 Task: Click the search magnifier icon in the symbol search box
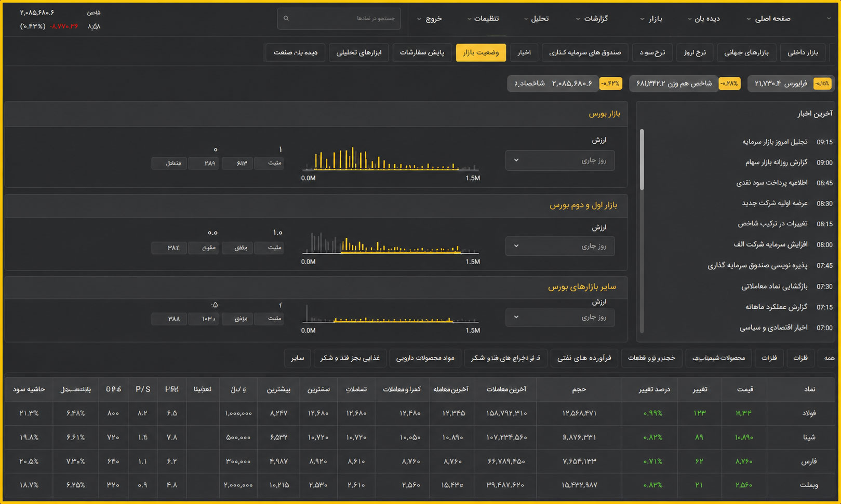(x=286, y=18)
